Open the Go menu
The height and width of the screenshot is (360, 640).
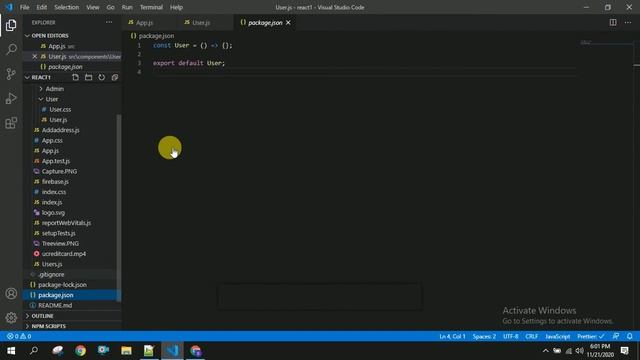point(111,7)
